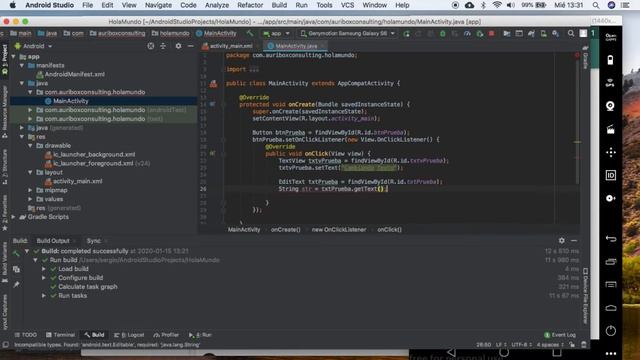Switch to activity_main.xml editor tab
The image size is (640, 360).
(228, 46)
